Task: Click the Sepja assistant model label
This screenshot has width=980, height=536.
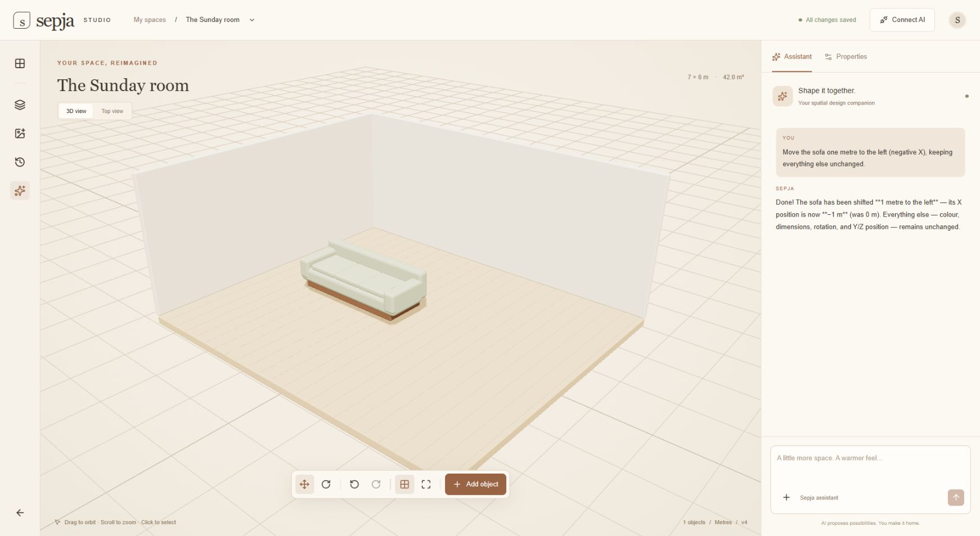Action: coord(819,498)
